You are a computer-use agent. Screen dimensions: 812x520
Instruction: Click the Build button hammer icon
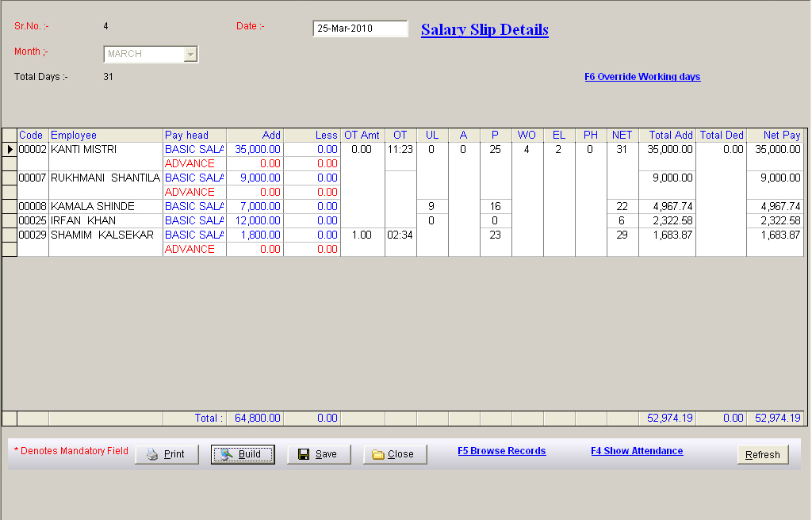(x=226, y=454)
